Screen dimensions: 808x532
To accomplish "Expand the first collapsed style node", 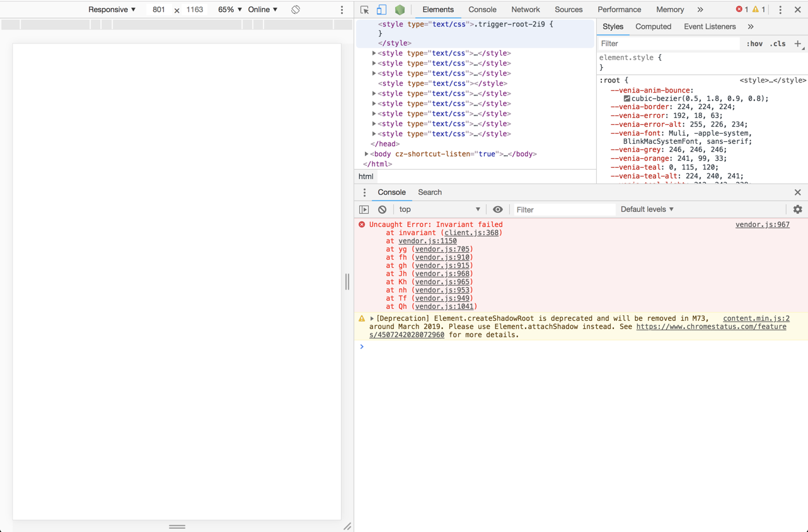I will pyautogui.click(x=374, y=53).
